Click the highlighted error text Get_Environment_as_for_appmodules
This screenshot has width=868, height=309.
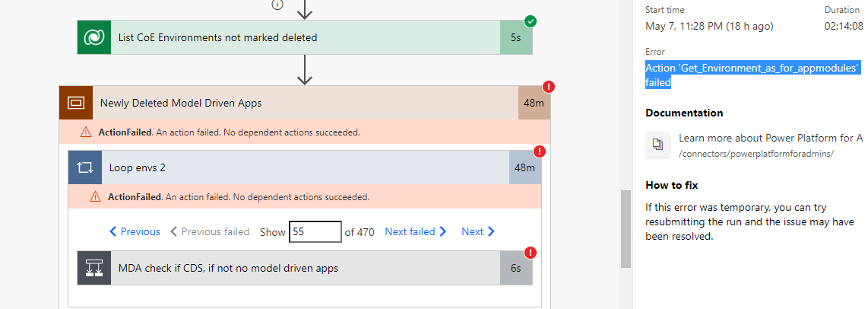click(753, 75)
